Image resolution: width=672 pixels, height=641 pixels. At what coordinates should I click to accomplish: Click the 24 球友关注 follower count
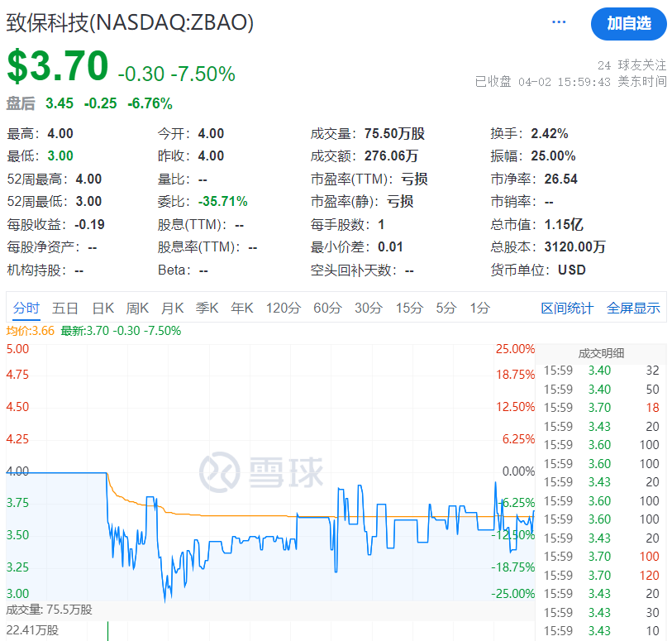(631, 65)
